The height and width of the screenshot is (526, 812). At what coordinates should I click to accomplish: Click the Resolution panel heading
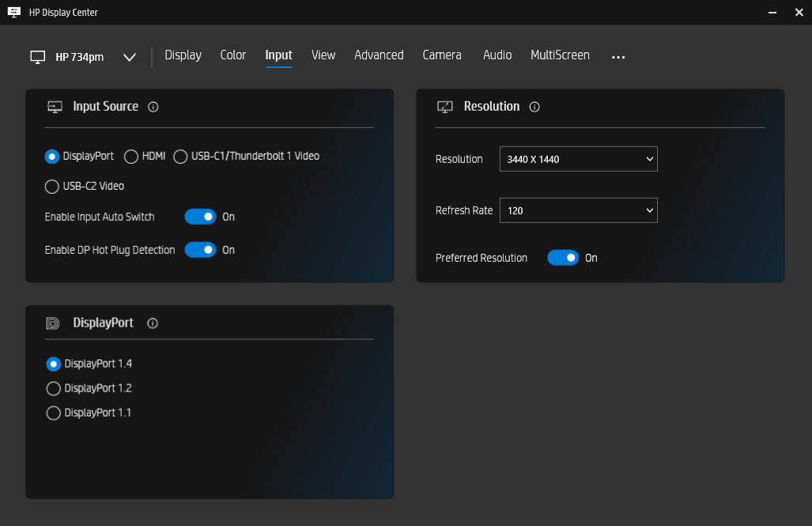(492, 106)
